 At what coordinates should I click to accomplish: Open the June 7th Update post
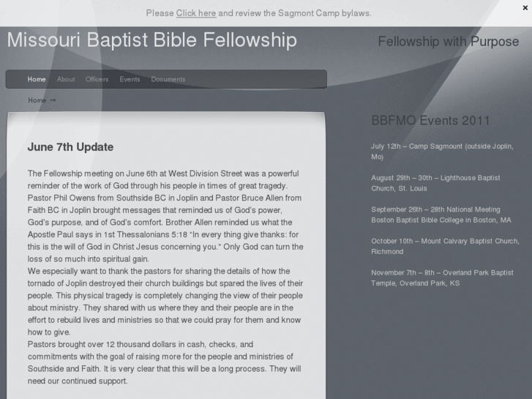coord(70,147)
